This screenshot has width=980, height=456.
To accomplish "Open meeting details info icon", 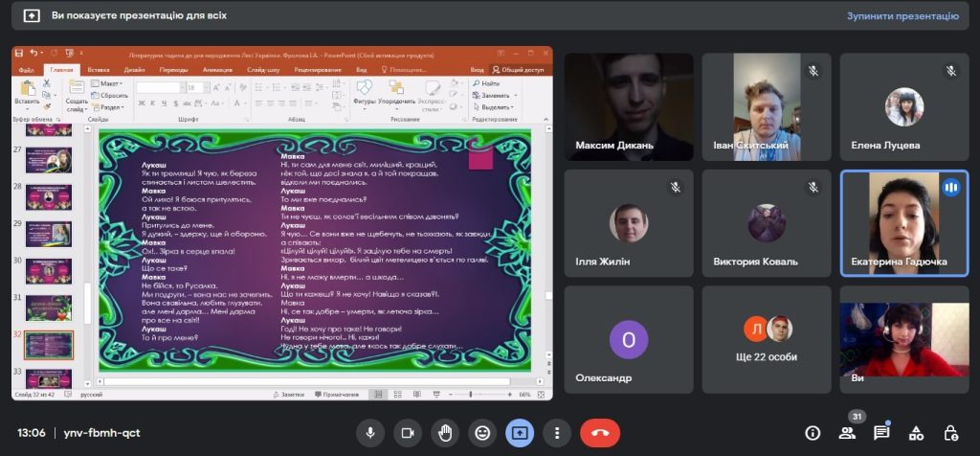I will pyautogui.click(x=813, y=432).
